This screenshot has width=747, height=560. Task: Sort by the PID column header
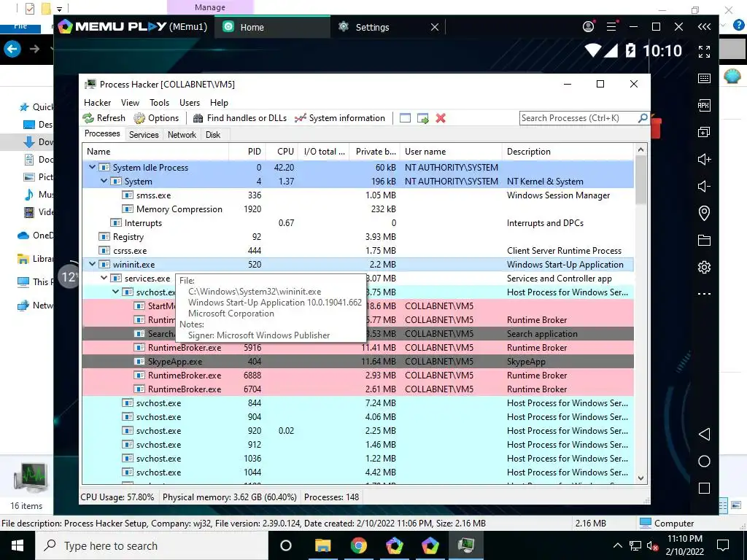pyautogui.click(x=247, y=152)
